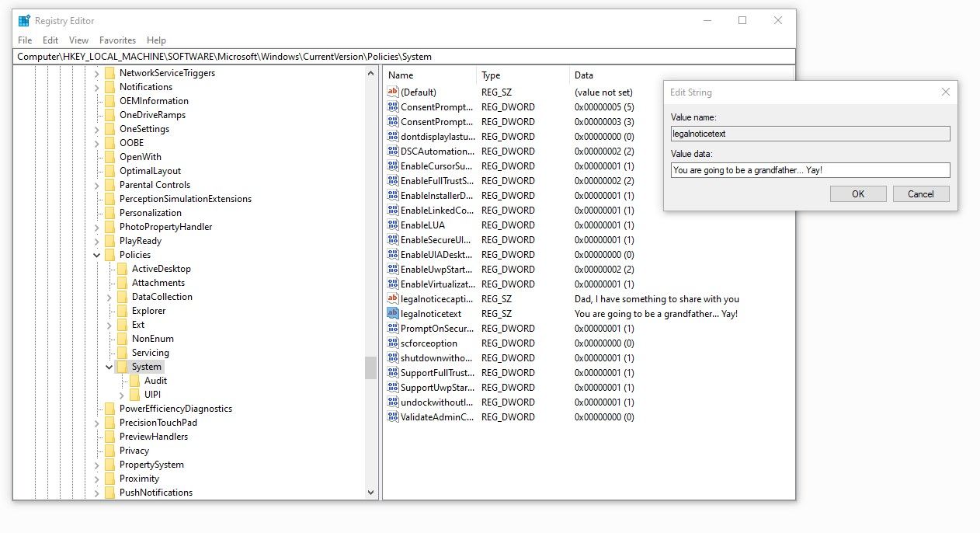The height and width of the screenshot is (533, 980).
Task: Click the folder icon next to PlayReady
Action: [x=109, y=241]
